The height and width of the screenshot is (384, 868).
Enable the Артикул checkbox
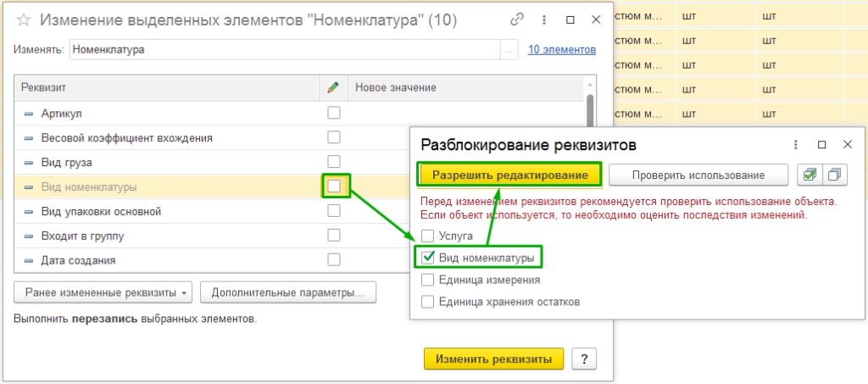tap(334, 113)
